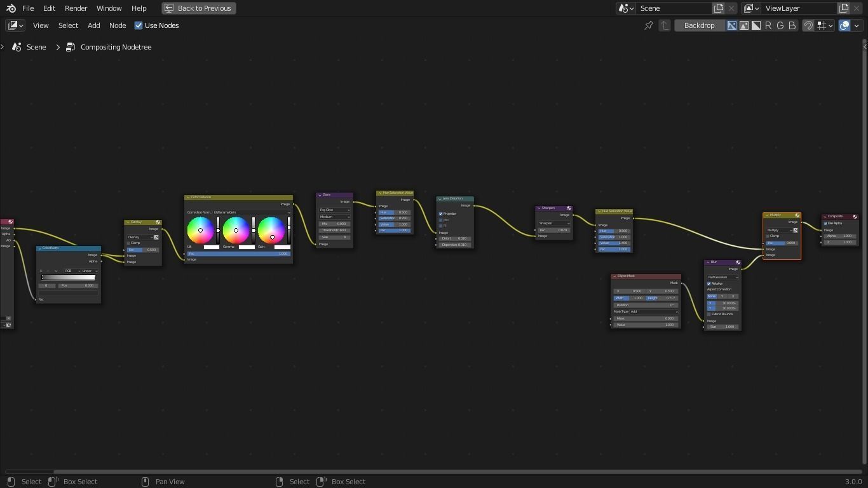The width and height of the screenshot is (868, 488).
Task: Toggle the Backdrop button
Action: coord(699,25)
